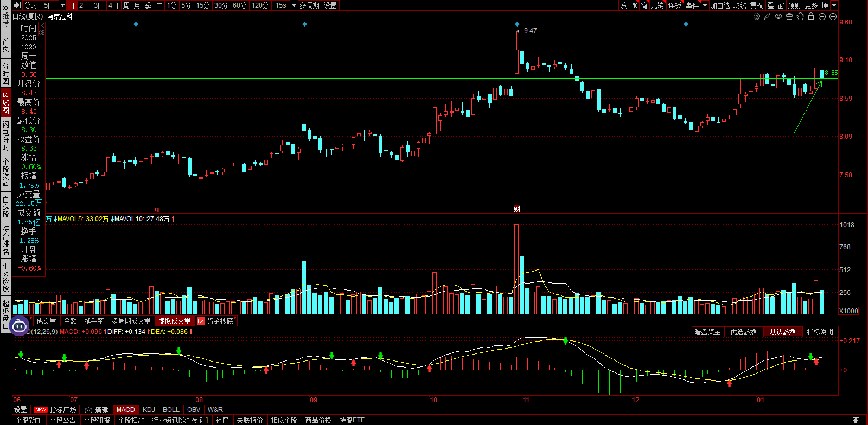Click the 发 post button
The height and width of the screenshot is (425, 868).
623,5
